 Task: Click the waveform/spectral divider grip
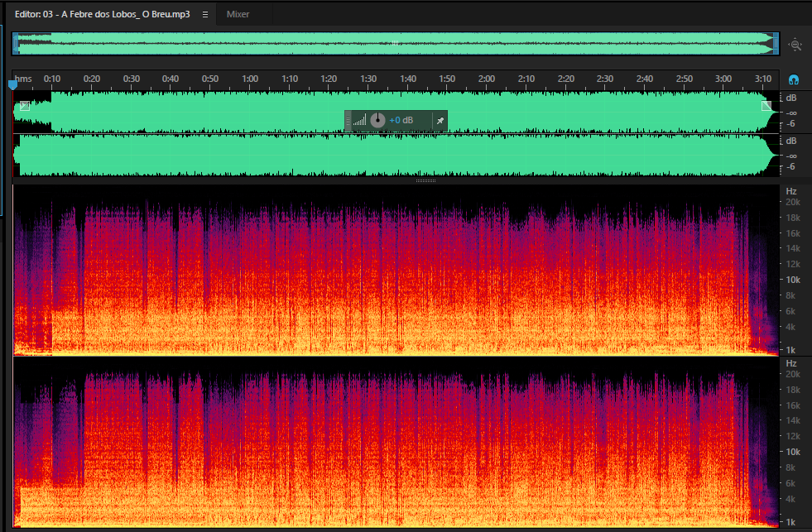tap(425, 180)
